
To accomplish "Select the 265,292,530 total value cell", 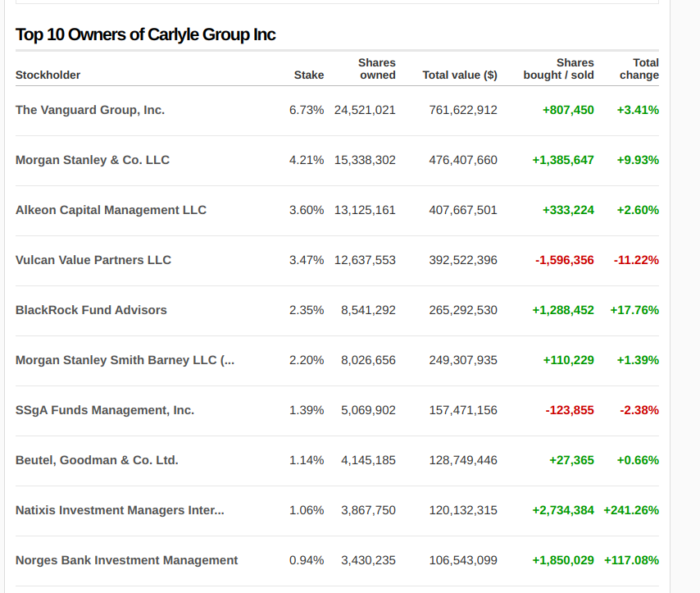I will click(x=463, y=310).
